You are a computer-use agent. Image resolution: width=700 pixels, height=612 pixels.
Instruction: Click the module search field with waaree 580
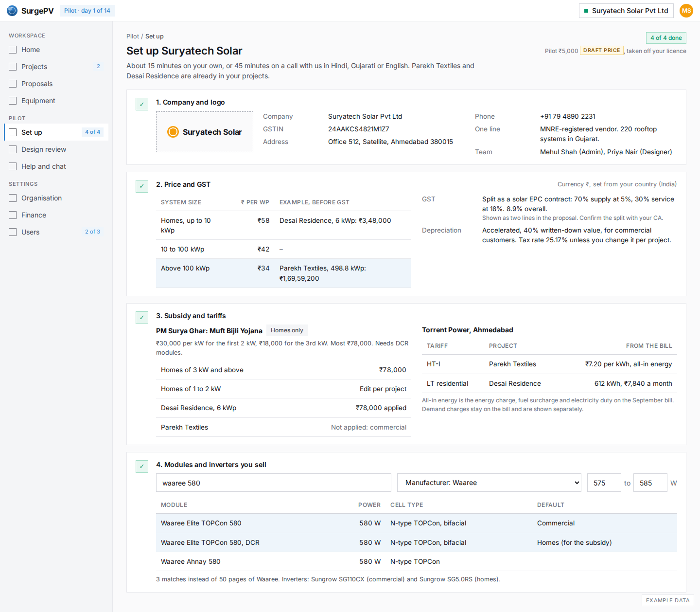click(x=274, y=483)
